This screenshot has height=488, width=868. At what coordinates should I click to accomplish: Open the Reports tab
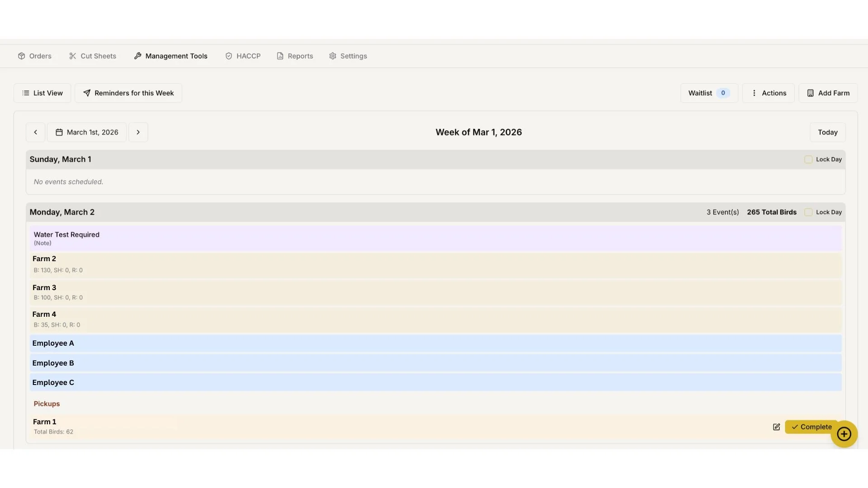click(x=295, y=56)
